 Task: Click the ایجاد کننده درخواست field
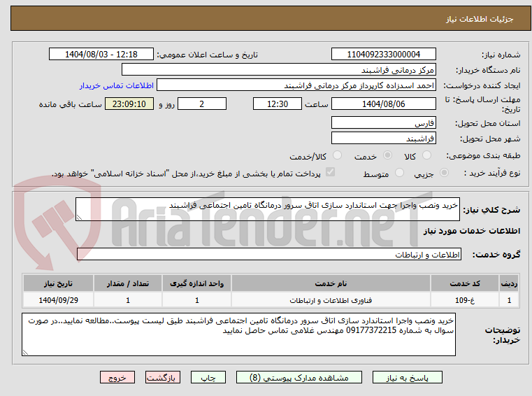[x=296, y=85]
